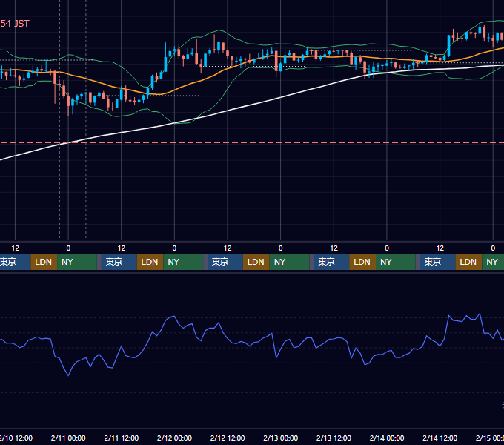Click the LDN session block on 2/10

(44, 262)
